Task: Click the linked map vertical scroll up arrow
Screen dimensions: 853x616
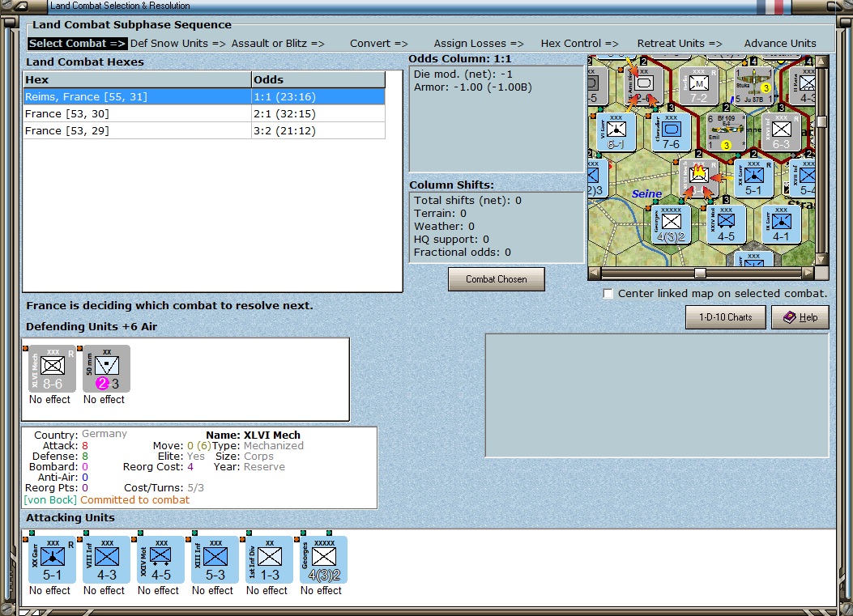Action: coord(822,61)
